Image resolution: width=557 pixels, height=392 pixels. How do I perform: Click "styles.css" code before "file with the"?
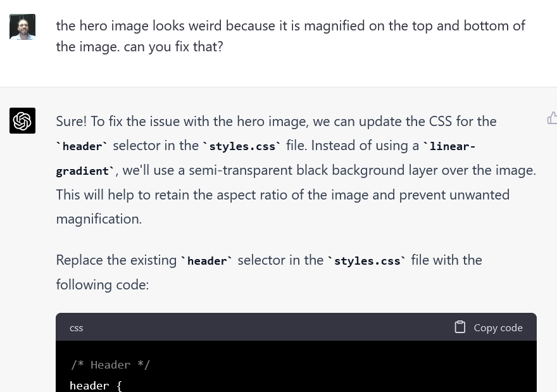(367, 261)
